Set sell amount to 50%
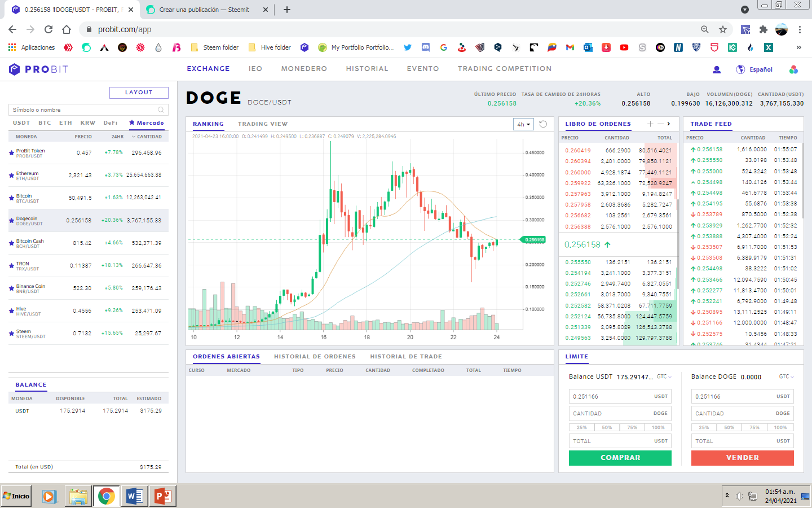This screenshot has height=508, width=812. pos(729,427)
